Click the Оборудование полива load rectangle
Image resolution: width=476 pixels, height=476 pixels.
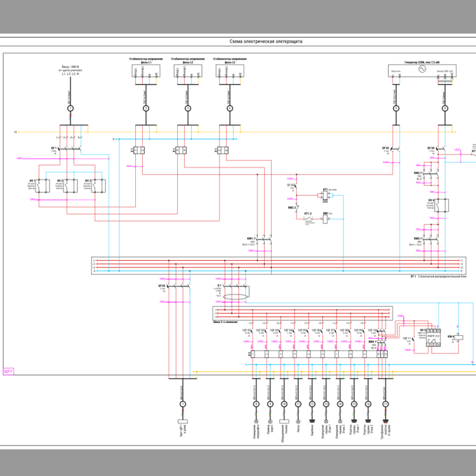[284, 421]
